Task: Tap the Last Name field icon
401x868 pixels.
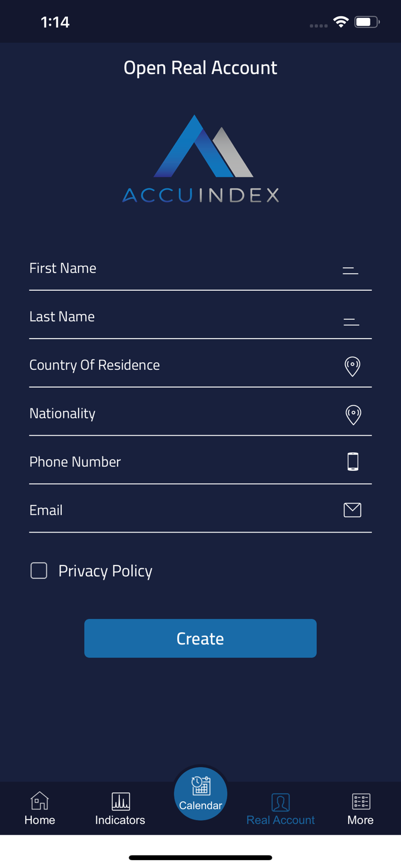Action: (x=351, y=321)
